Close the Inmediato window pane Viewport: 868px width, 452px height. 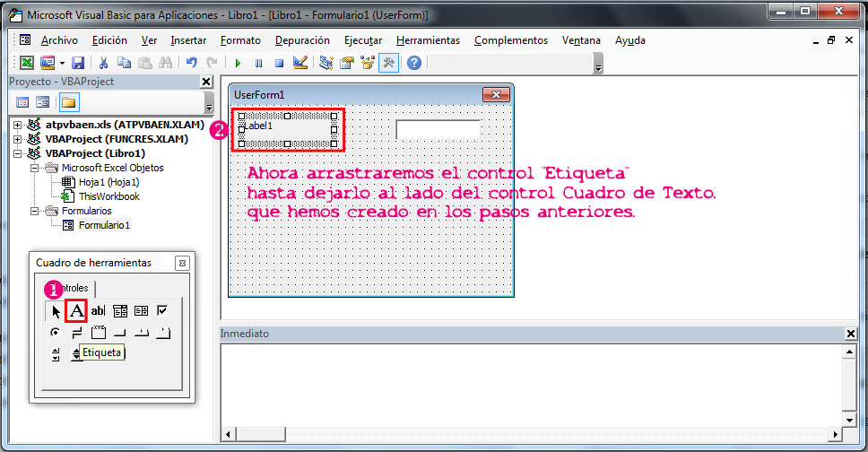tap(851, 334)
